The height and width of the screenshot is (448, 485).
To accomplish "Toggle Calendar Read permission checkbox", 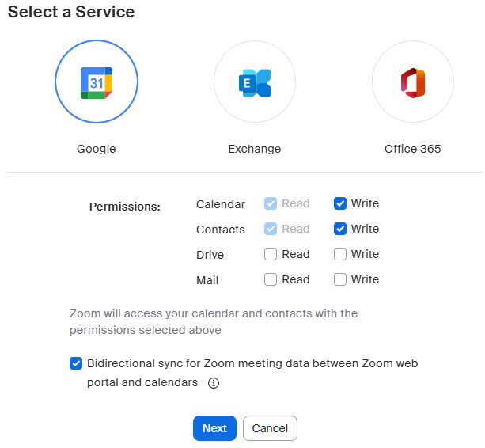I will (x=271, y=203).
